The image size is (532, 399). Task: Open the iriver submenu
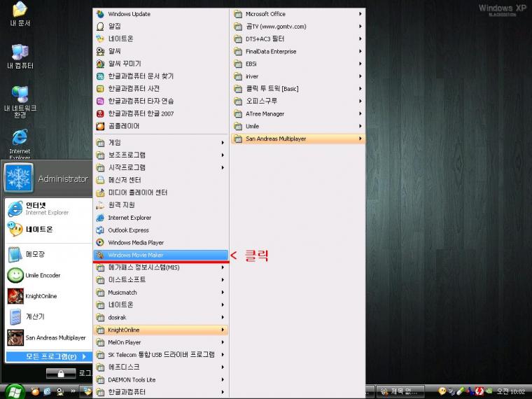[x=298, y=76]
